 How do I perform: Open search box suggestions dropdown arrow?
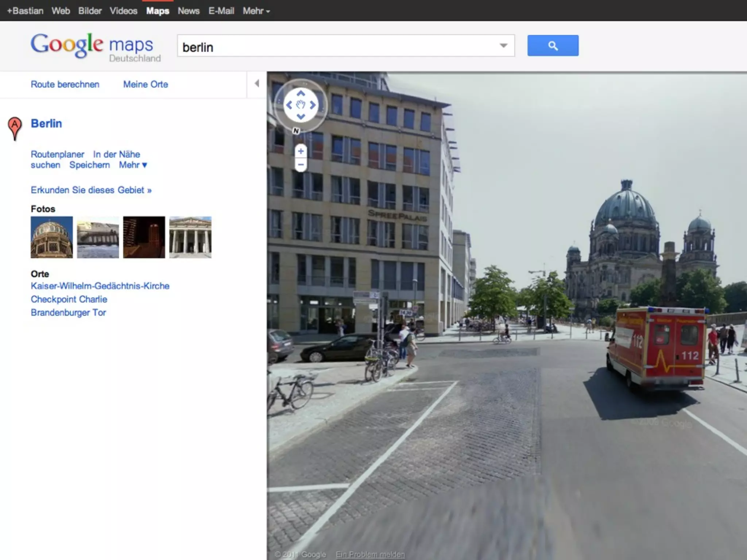point(503,46)
